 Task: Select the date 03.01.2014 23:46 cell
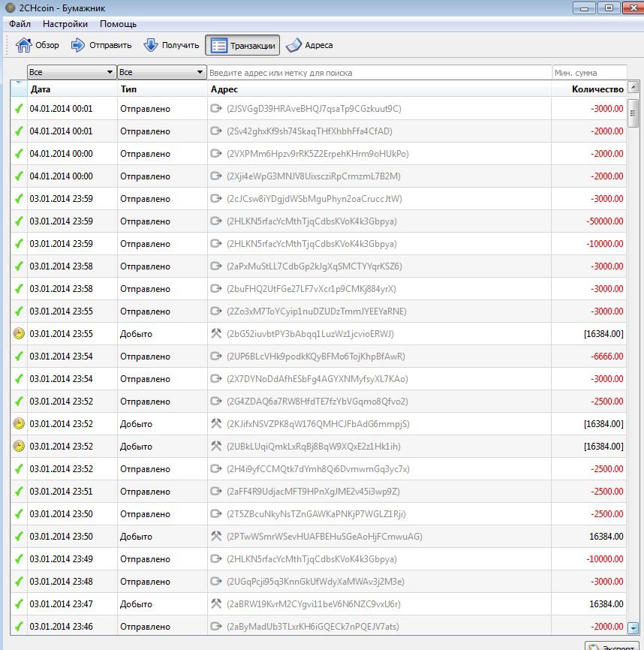(x=72, y=627)
